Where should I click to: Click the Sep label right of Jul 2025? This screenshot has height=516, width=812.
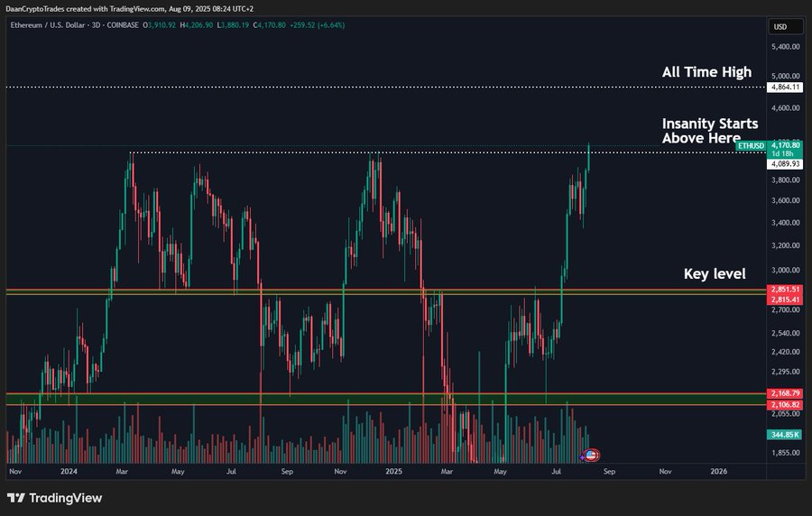click(610, 472)
